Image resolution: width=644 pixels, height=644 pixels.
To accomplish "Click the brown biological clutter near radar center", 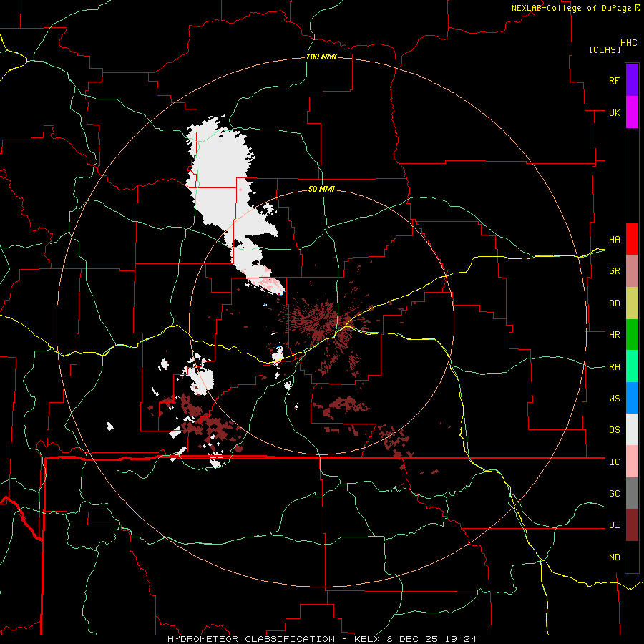I will [x=324, y=321].
